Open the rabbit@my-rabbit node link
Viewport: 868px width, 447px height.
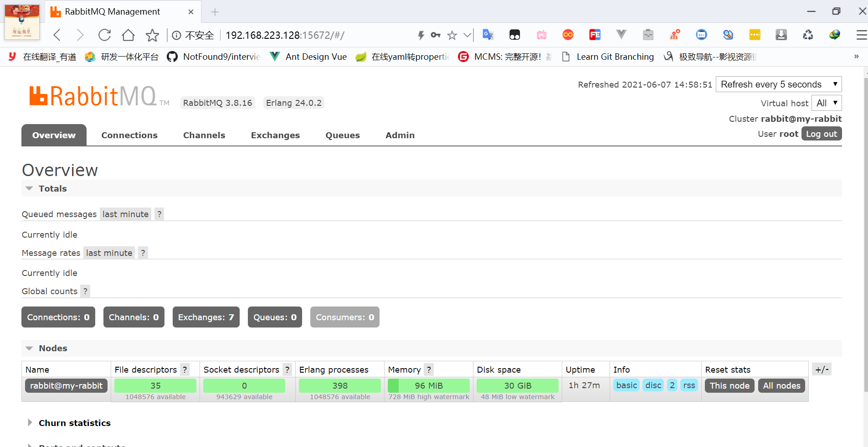click(x=67, y=385)
